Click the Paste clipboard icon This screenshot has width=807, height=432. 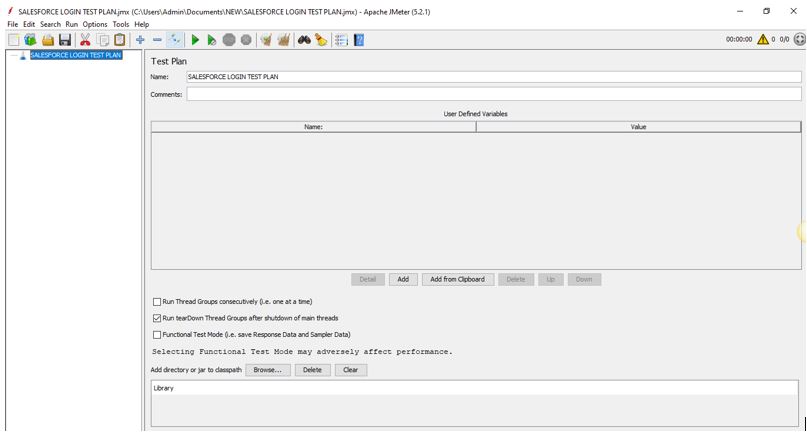119,40
